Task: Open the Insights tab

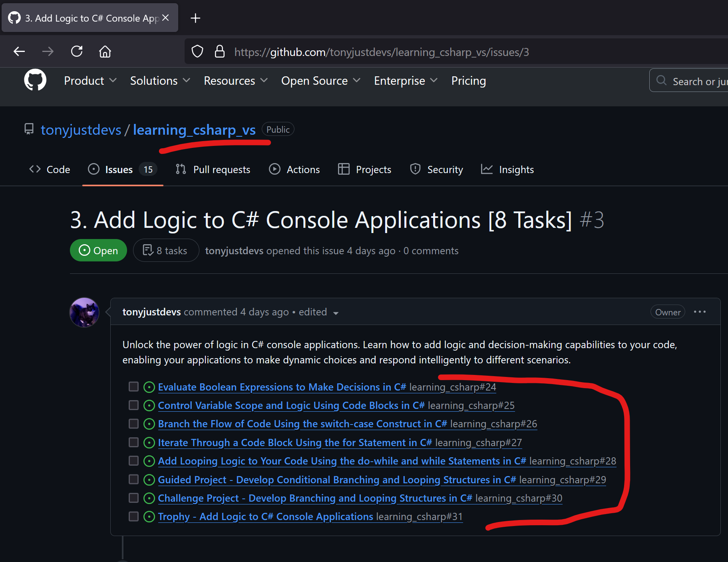Action: 507,169
